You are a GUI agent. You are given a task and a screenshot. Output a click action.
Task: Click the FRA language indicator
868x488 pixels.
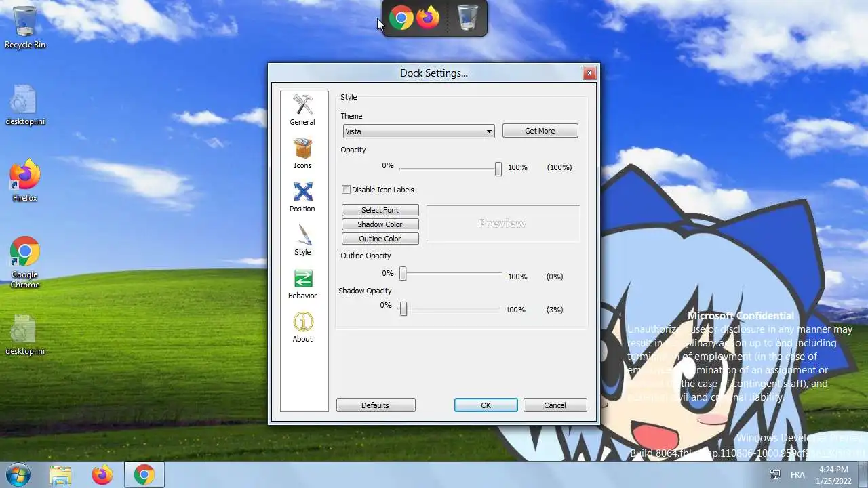coord(797,475)
